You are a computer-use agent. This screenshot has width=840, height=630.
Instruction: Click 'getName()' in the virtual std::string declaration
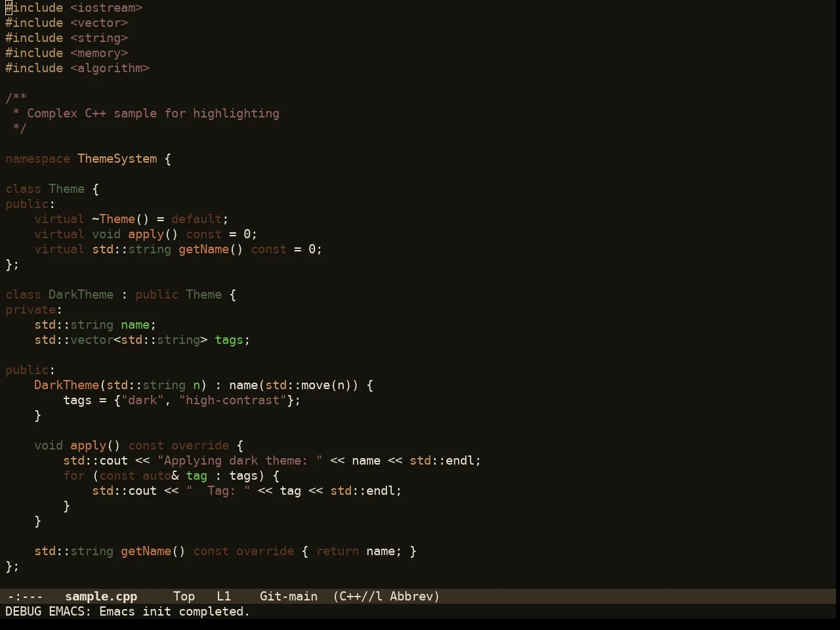pyautogui.click(x=211, y=249)
